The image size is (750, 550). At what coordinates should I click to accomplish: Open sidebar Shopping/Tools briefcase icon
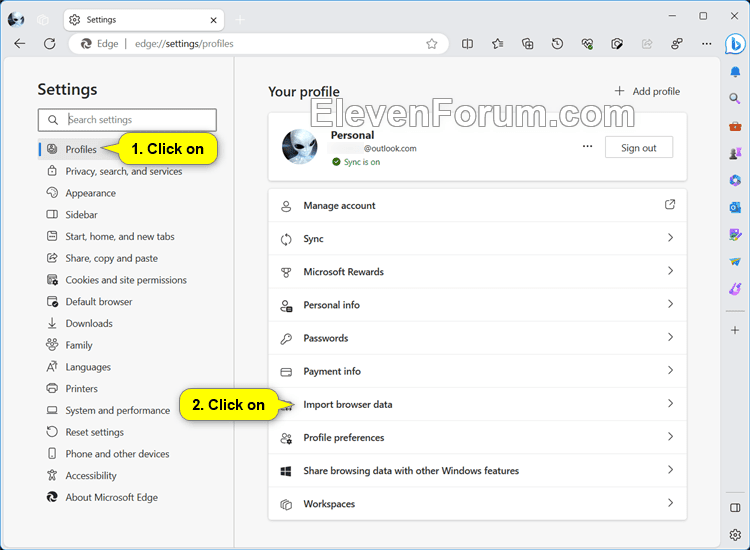(x=735, y=126)
